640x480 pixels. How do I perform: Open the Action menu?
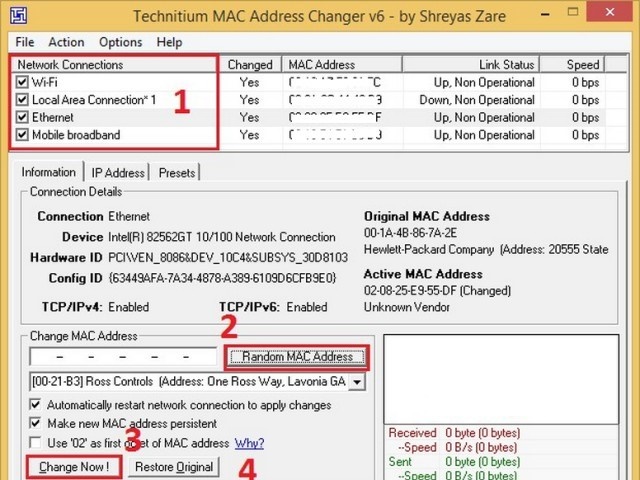pyautogui.click(x=66, y=42)
